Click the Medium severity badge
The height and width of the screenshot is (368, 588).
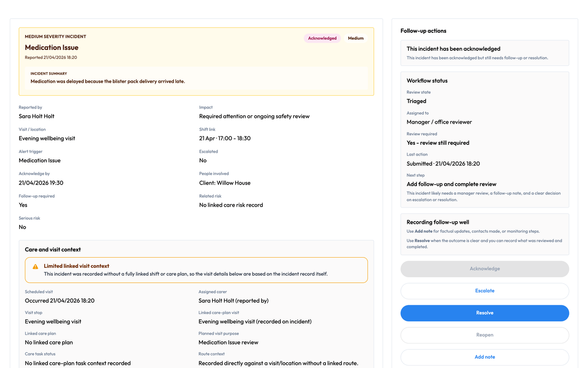356,38
